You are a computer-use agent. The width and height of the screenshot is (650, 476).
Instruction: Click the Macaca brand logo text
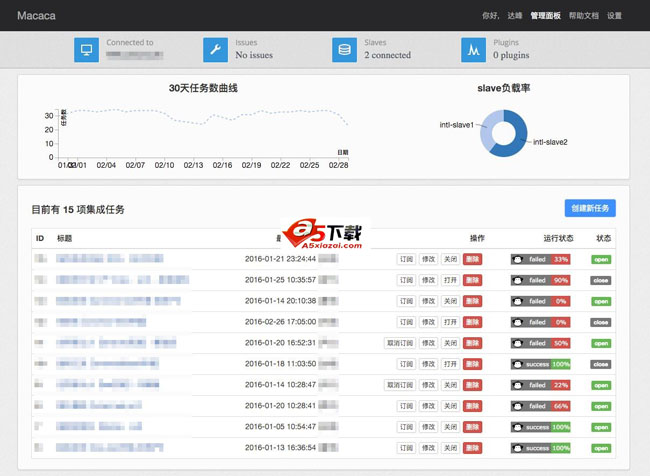(x=36, y=16)
